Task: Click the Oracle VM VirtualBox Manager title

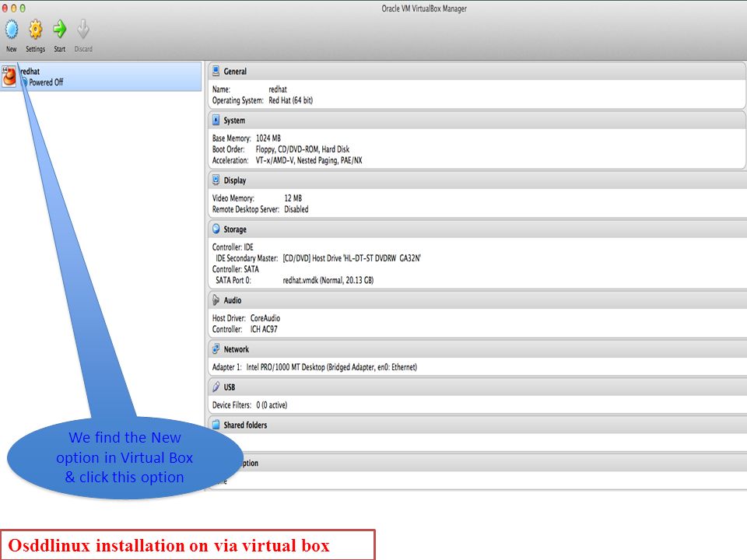Action: (x=424, y=9)
